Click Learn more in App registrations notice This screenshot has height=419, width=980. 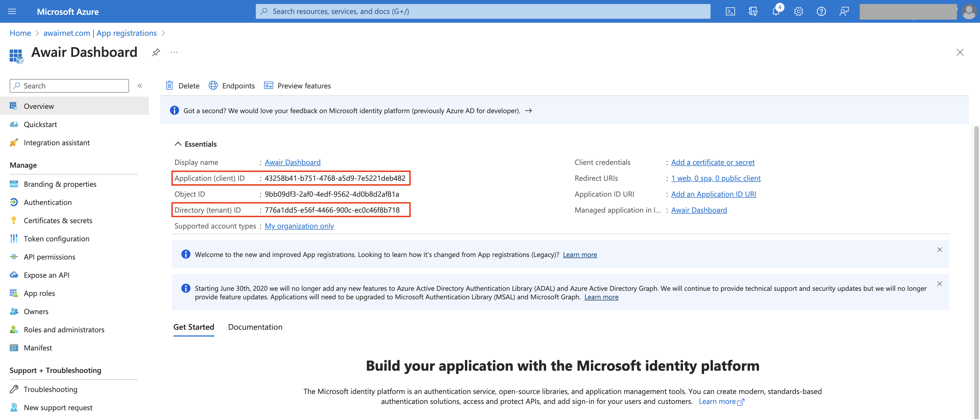click(x=580, y=255)
